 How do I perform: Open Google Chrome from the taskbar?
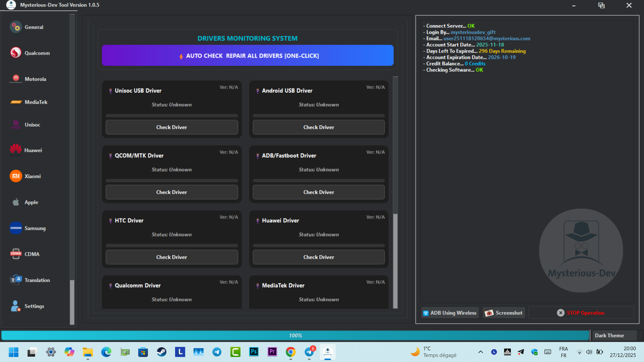tap(291, 352)
